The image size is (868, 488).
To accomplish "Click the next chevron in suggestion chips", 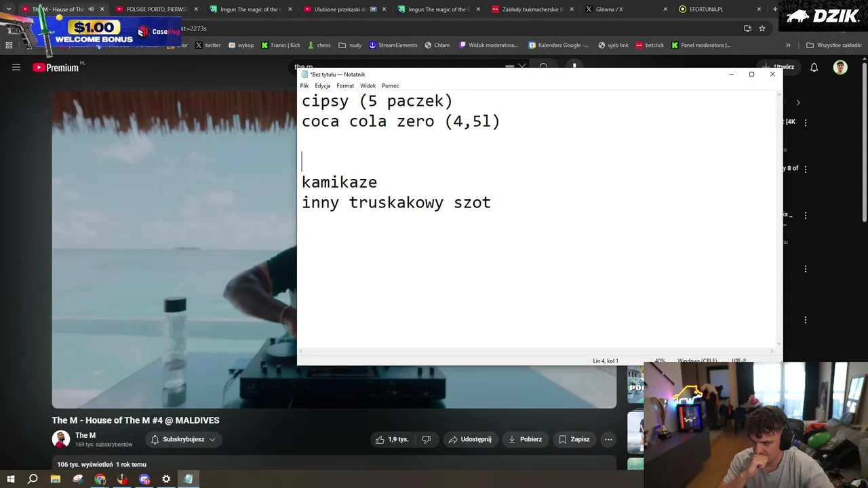I will (798, 102).
